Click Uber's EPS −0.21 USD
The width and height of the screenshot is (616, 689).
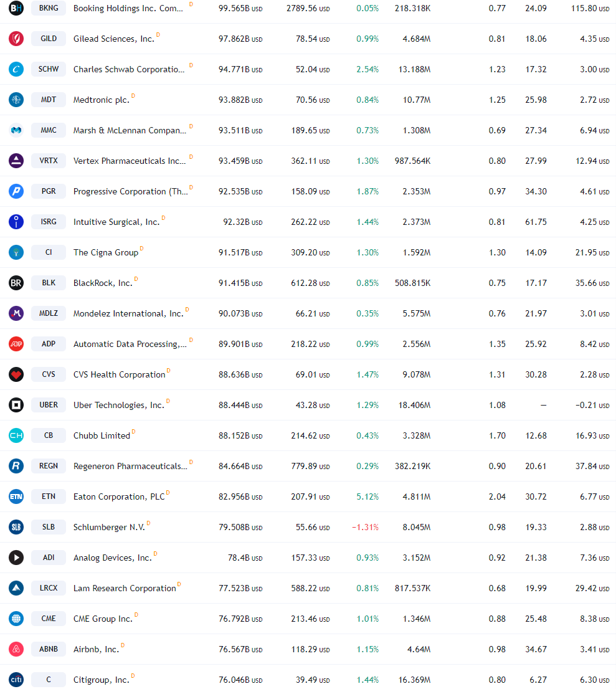pyautogui.click(x=592, y=405)
